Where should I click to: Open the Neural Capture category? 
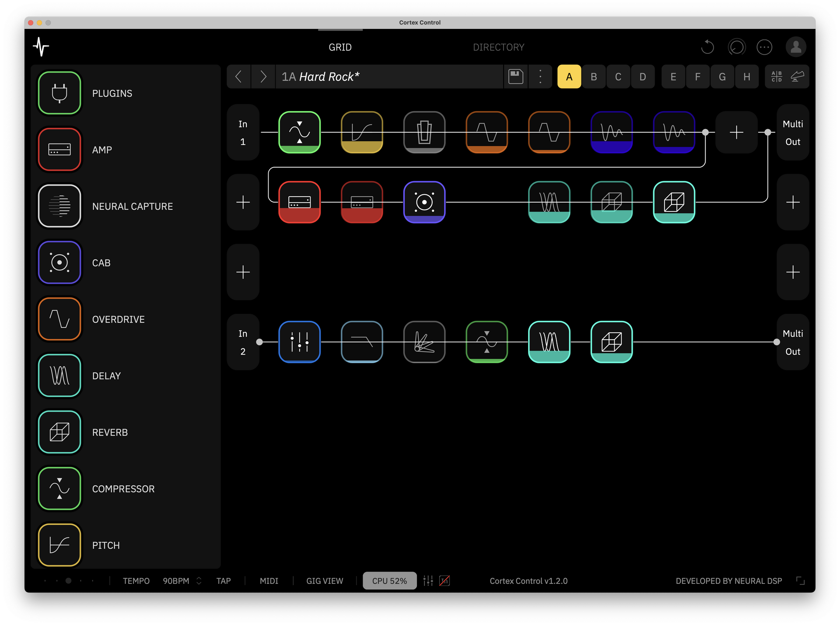[59, 206]
